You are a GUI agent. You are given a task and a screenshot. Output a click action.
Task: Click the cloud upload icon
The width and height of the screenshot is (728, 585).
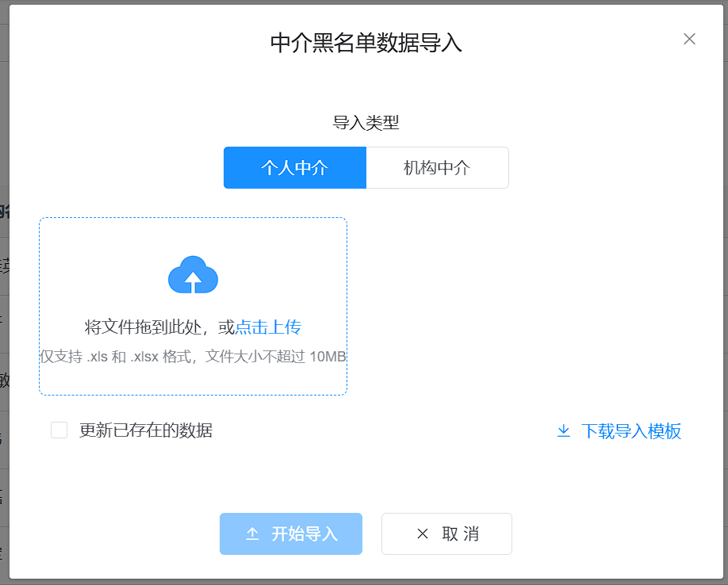193,275
